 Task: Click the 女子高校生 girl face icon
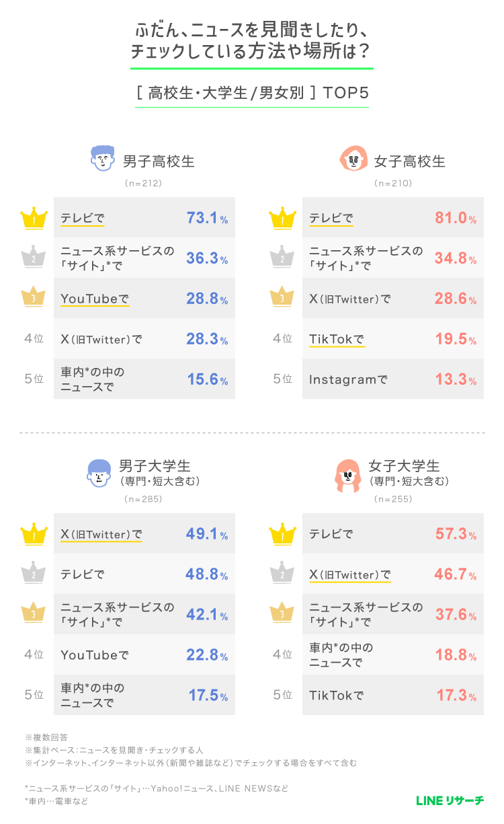coord(353,159)
